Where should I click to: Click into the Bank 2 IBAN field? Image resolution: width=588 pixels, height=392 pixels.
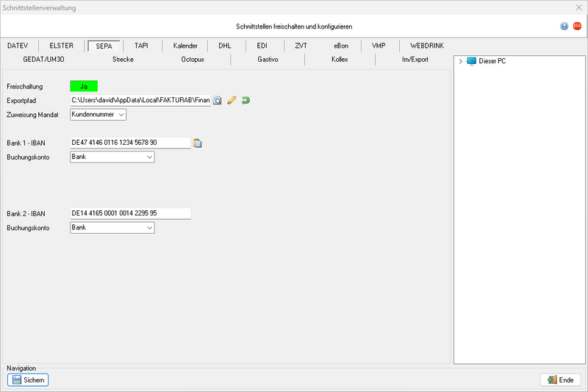129,213
